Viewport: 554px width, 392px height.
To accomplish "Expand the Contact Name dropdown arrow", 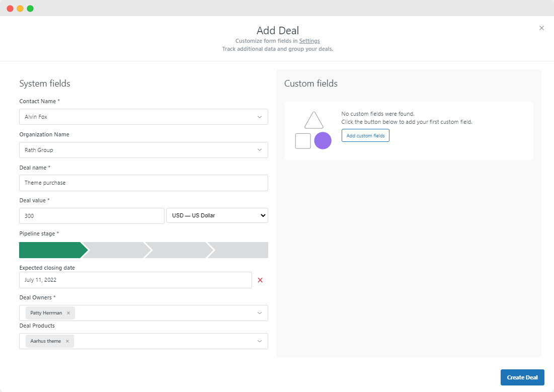I will coord(259,117).
